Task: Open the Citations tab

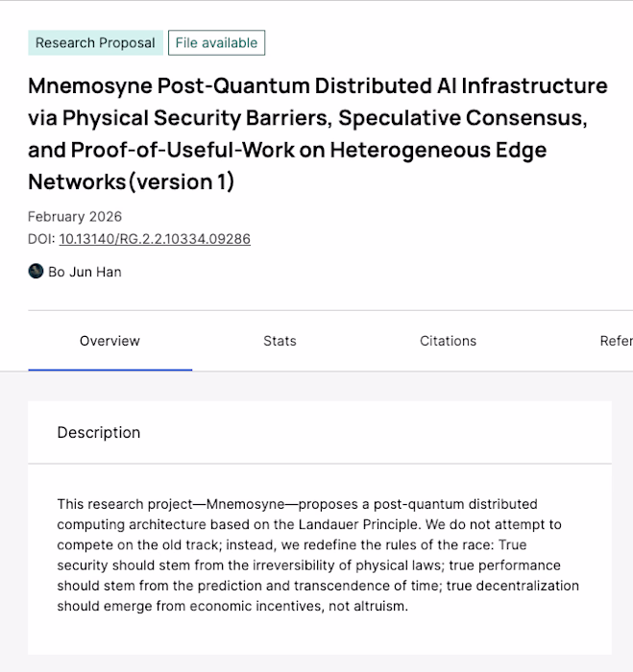Action: (448, 341)
